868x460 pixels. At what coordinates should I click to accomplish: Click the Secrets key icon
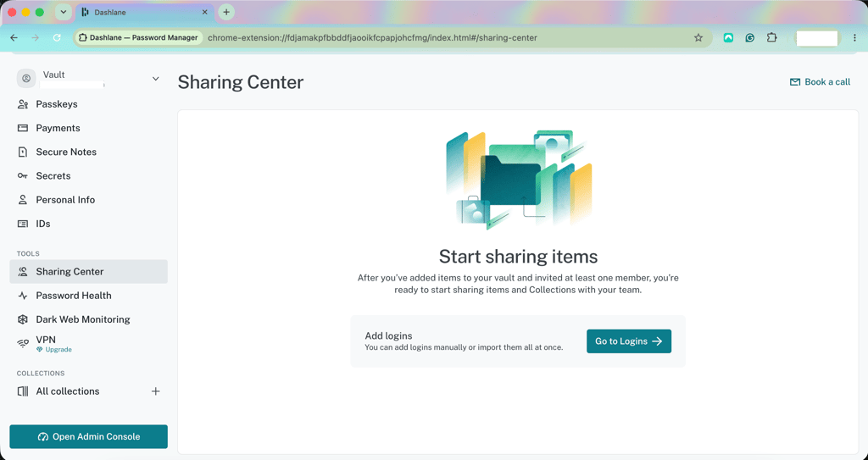pyautogui.click(x=23, y=175)
